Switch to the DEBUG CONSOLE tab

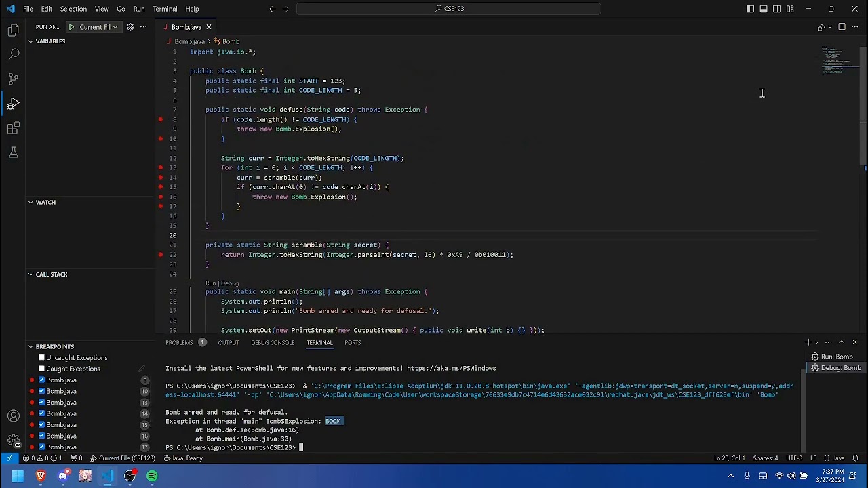click(x=273, y=343)
